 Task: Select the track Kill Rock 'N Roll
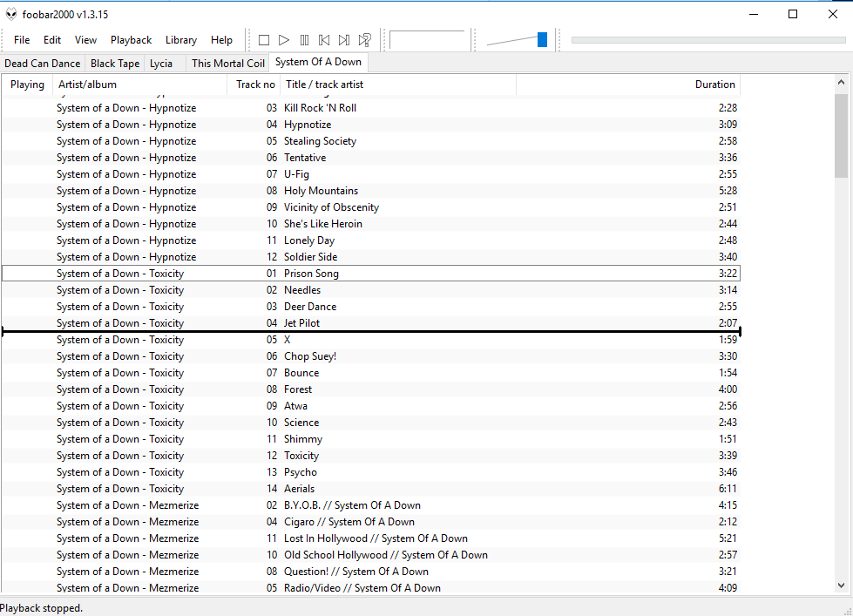click(x=371, y=108)
